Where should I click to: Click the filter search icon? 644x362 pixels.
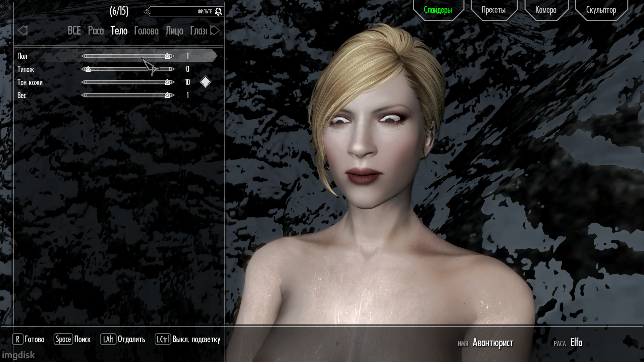pos(218,12)
